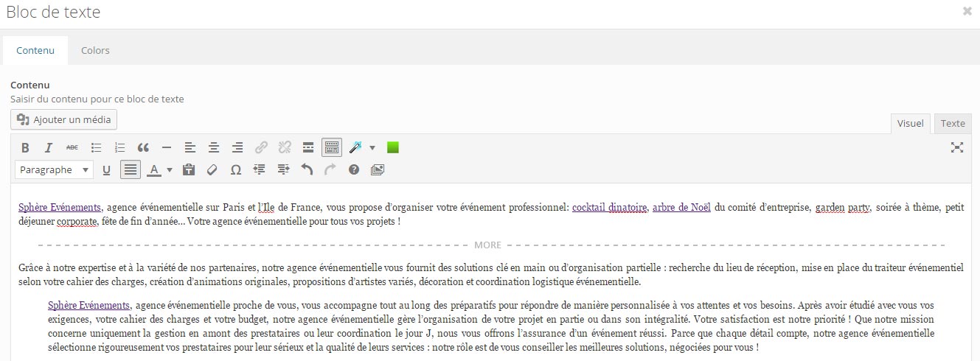Enter distraction-free fullscreen mode

(x=957, y=148)
